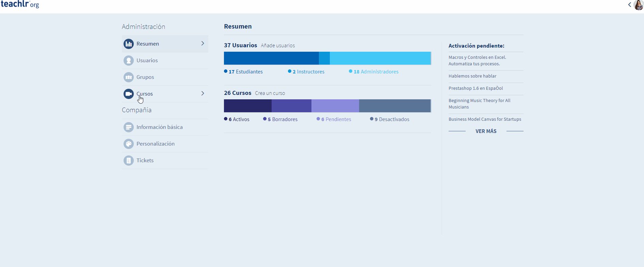Click the purple Borradores bar segment

(291, 106)
